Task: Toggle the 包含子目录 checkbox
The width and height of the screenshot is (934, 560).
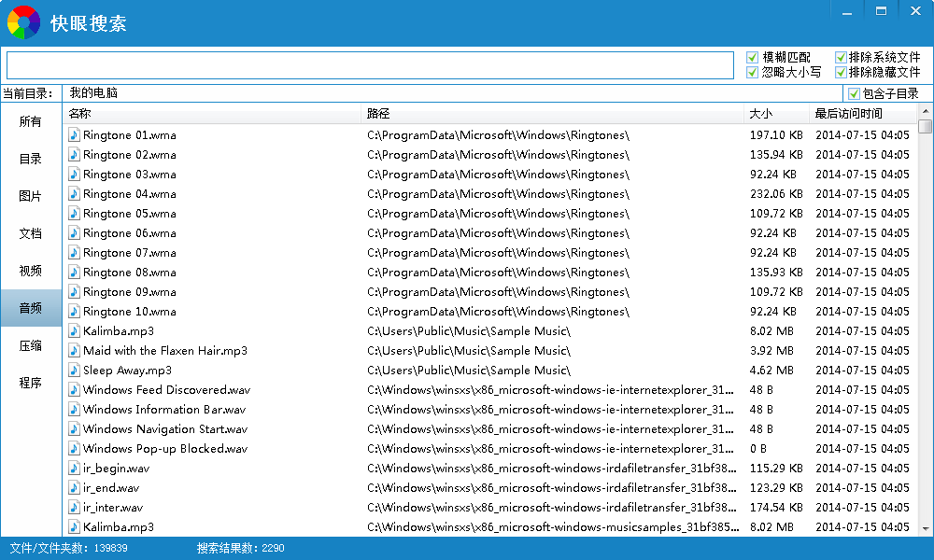Action: point(855,93)
